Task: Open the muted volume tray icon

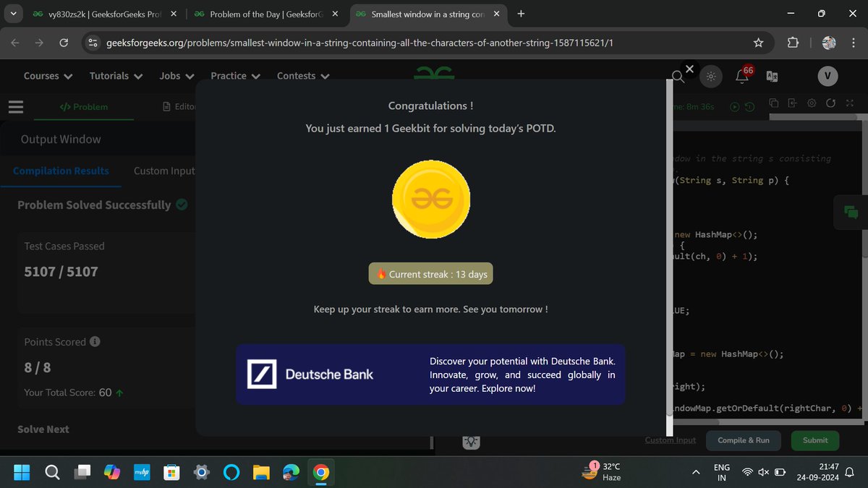Action: [763, 472]
